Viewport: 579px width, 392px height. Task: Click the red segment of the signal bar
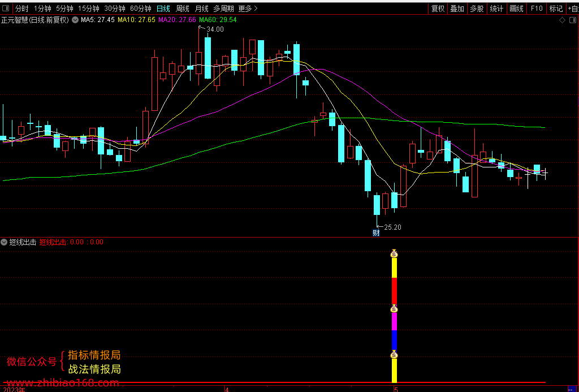click(x=394, y=291)
